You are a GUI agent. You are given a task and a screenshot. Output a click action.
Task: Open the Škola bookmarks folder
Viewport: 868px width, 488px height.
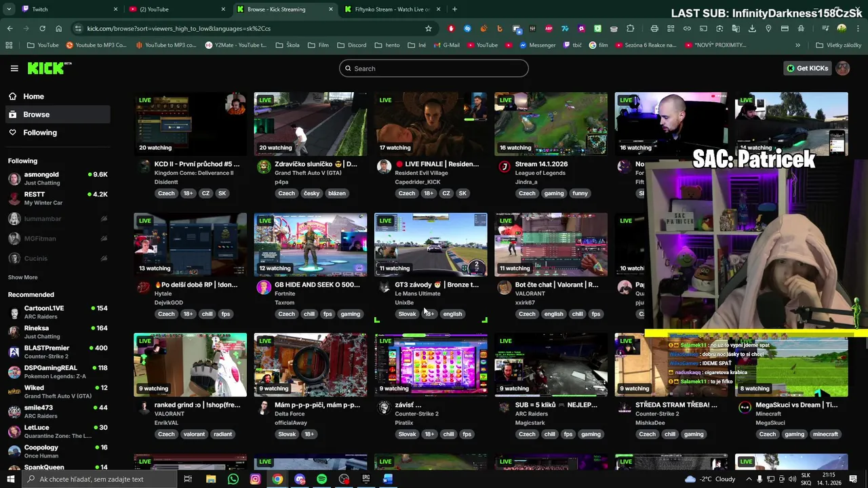pos(288,45)
